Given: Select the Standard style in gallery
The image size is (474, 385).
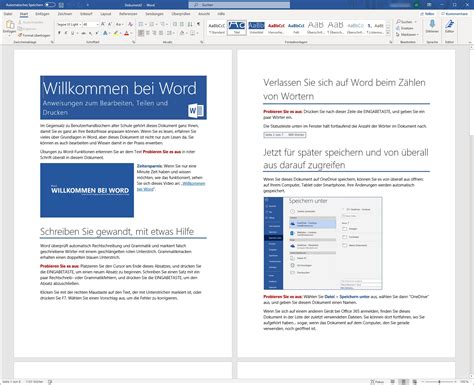Looking at the screenshot, I should point(217,28).
